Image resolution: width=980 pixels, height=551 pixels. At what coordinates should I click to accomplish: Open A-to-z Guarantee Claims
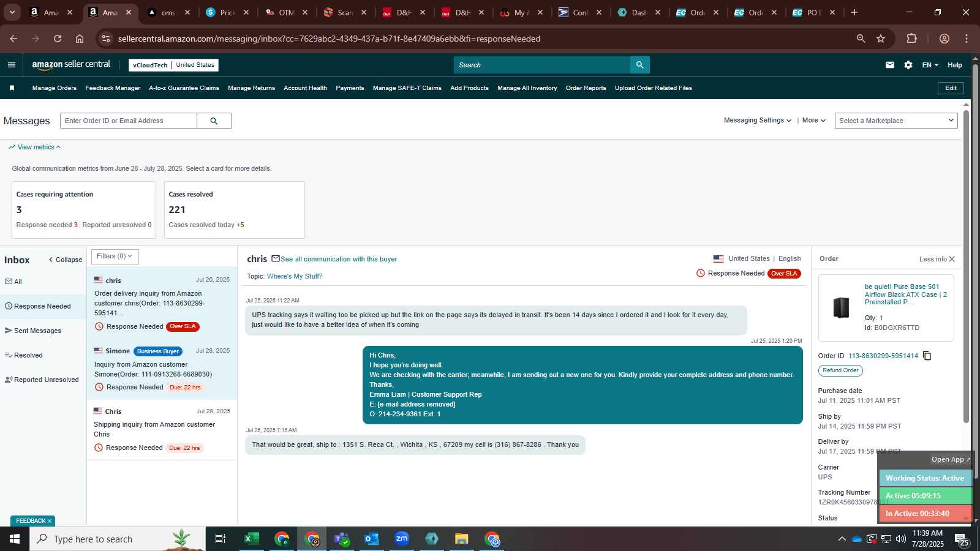click(x=184, y=88)
